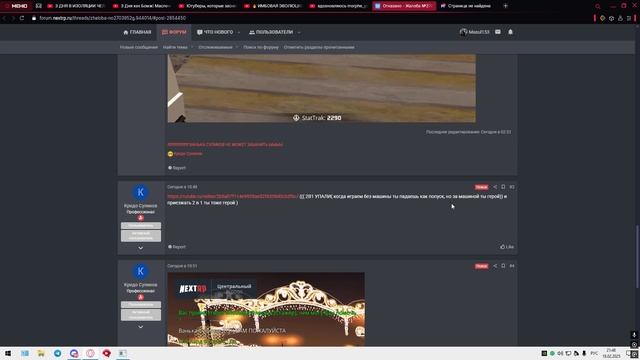The height and width of the screenshot is (360, 640).
Task: Click the Report button on post #3
Action: pos(177,247)
